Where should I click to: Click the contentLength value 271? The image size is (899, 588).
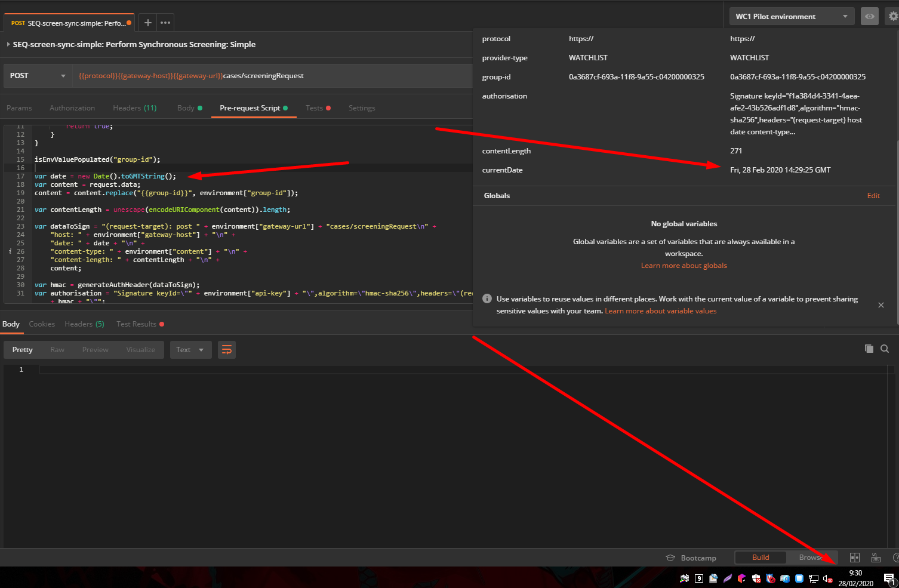click(736, 151)
